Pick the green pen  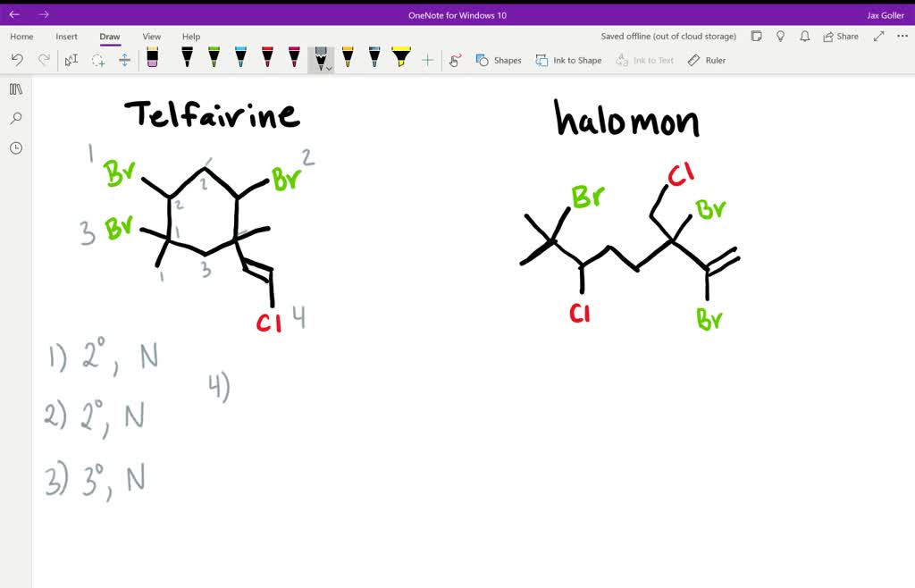point(214,60)
